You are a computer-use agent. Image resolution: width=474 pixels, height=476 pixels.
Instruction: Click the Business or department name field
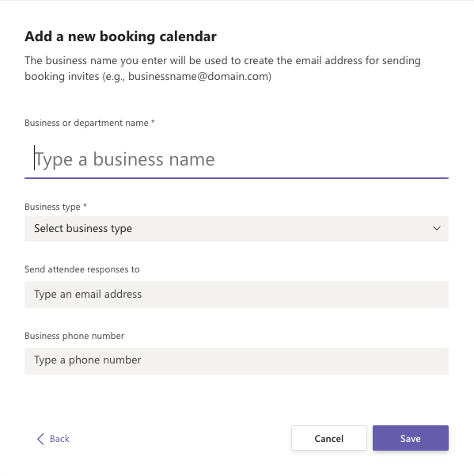click(x=237, y=159)
